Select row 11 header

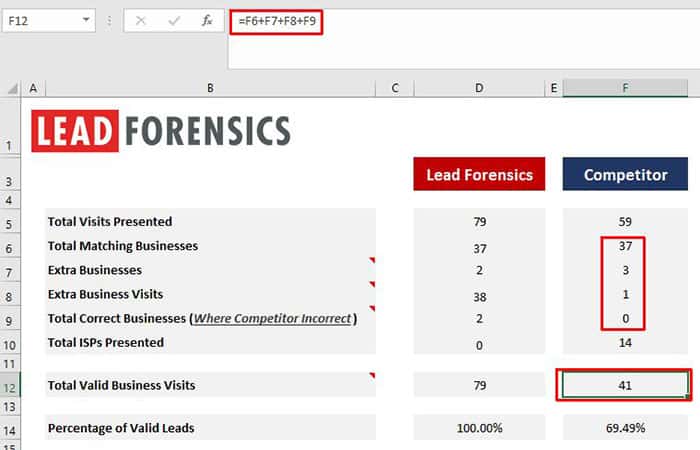[10, 363]
